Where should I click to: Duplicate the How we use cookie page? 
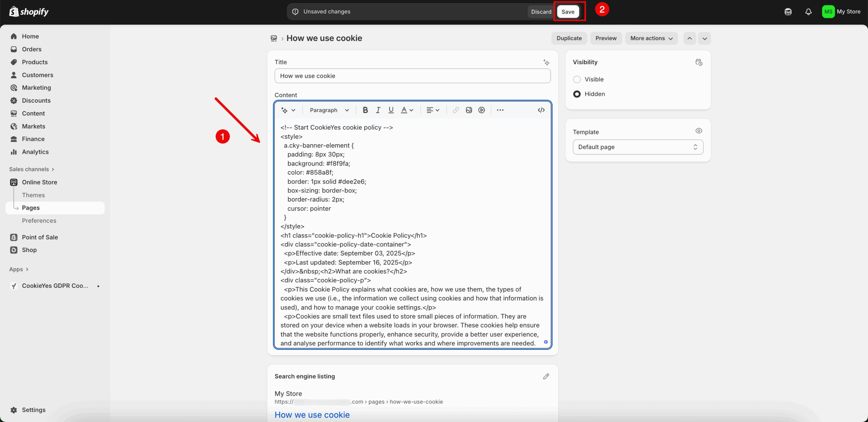pyautogui.click(x=569, y=38)
